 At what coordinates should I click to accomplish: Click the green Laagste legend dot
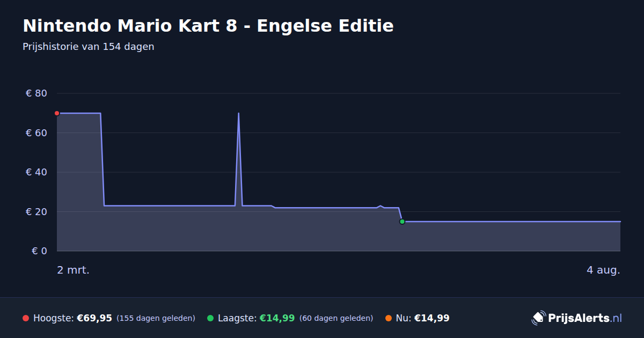(x=210, y=318)
